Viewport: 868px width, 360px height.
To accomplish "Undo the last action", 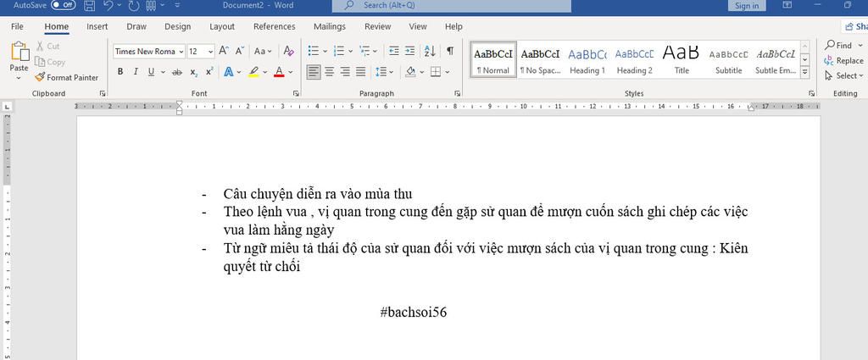I will (x=108, y=6).
